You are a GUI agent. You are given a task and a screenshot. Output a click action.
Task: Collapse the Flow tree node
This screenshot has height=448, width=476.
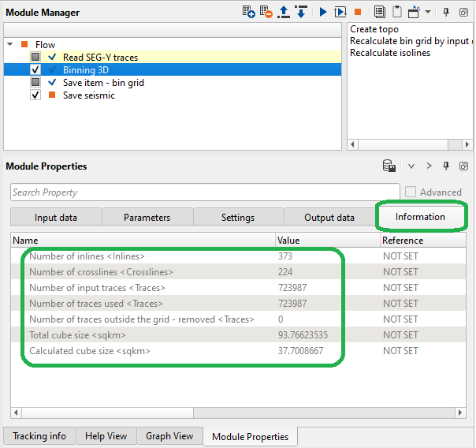pos(10,45)
